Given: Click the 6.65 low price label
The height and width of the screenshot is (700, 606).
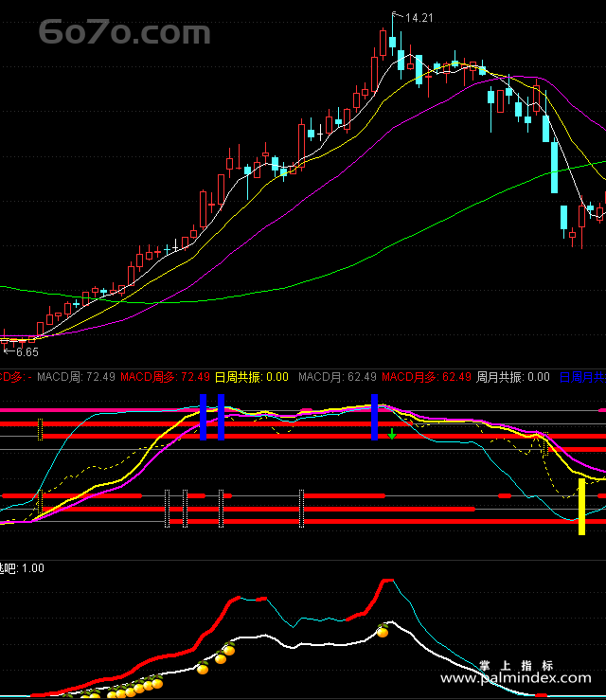Looking at the screenshot, I should pyautogui.click(x=27, y=352).
